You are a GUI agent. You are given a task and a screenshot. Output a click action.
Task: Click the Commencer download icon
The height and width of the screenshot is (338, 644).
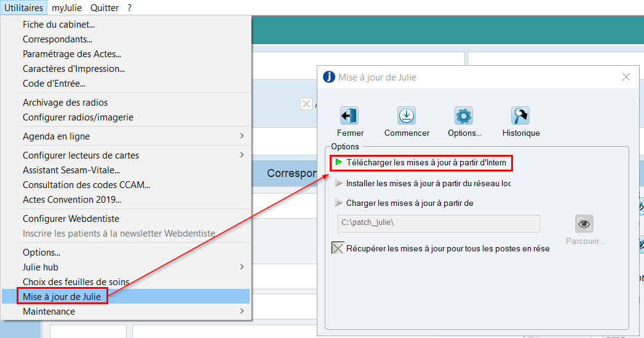pos(407,116)
